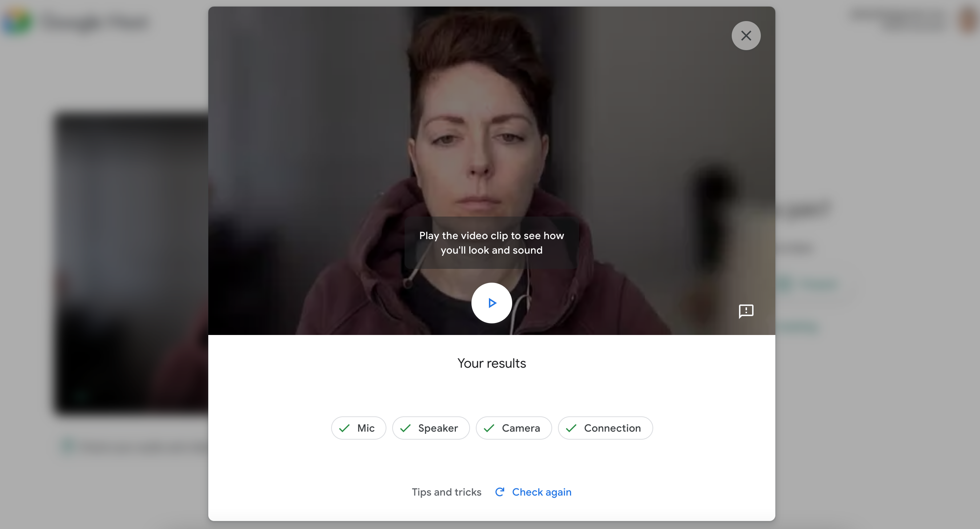Toggle Camera checkmark status
Image resolution: width=980 pixels, height=529 pixels.
pyautogui.click(x=514, y=427)
